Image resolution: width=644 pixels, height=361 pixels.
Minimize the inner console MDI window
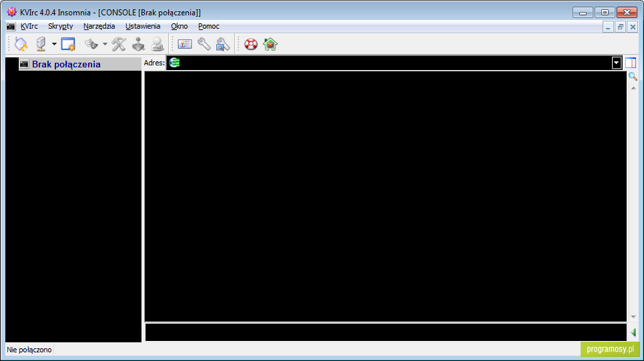pyautogui.click(x=608, y=27)
